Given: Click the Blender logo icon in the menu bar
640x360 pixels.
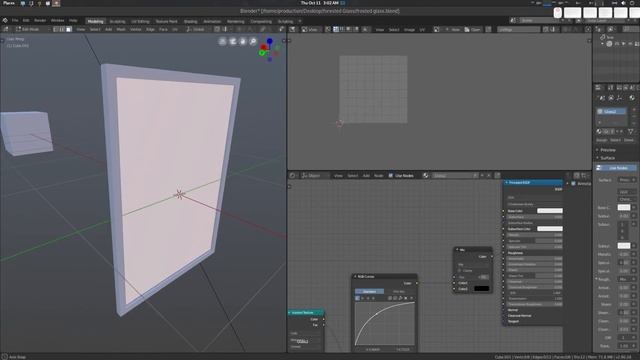Looking at the screenshot, I should click(5, 20).
